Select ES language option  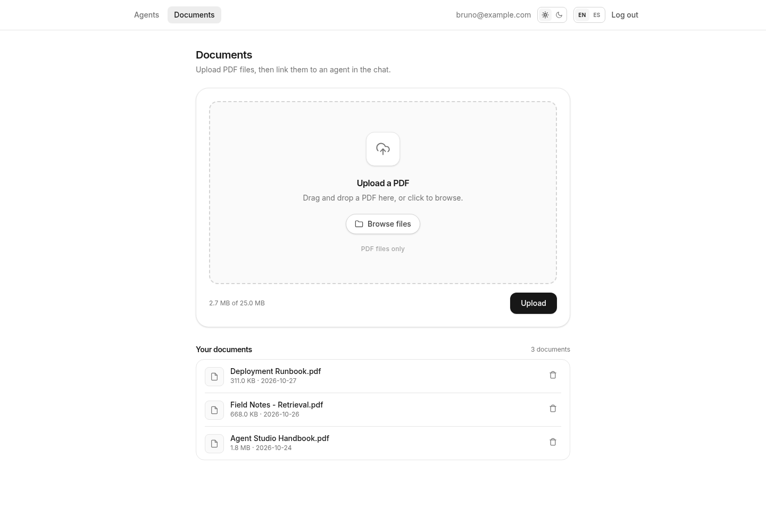pos(597,15)
